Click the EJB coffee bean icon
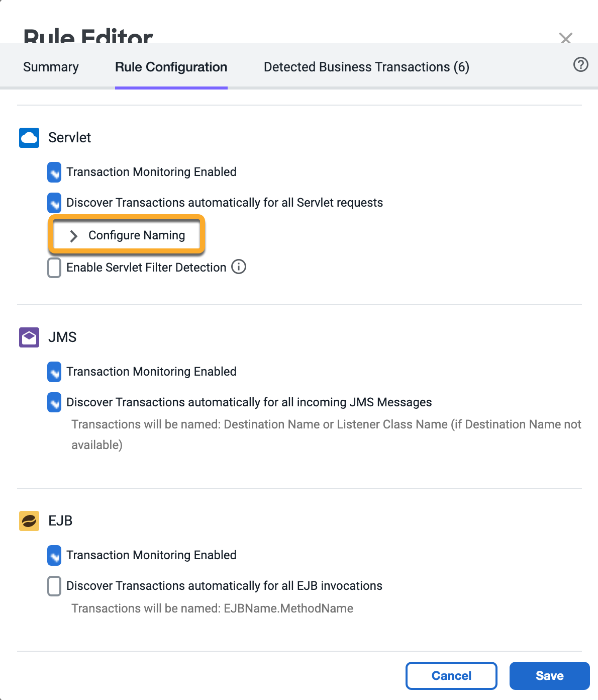The width and height of the screenshot is (598, 700). 29,521
